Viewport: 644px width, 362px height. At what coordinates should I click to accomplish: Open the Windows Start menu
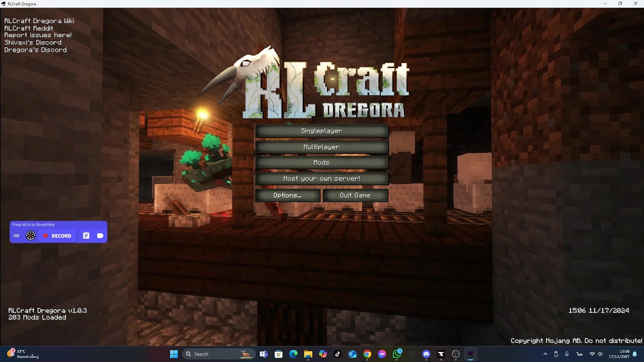point(174,354)
